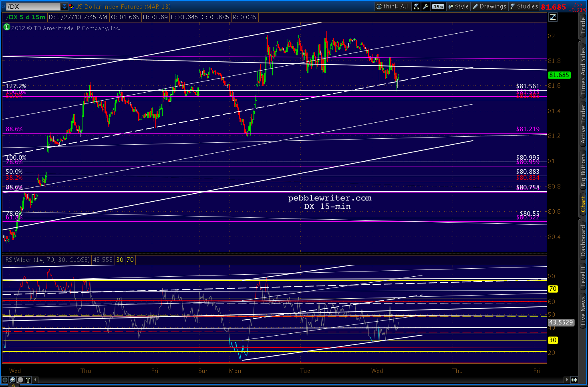Viewport: 588px width, 387px height.
Task: Click the yellow RSI 30 axis label
Action: click(553, 340)
